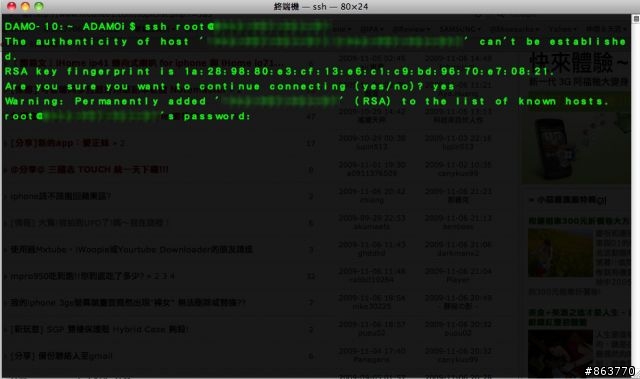Click the password prompt line
This screenshot has width=640, height=379.
click(127, 116)
